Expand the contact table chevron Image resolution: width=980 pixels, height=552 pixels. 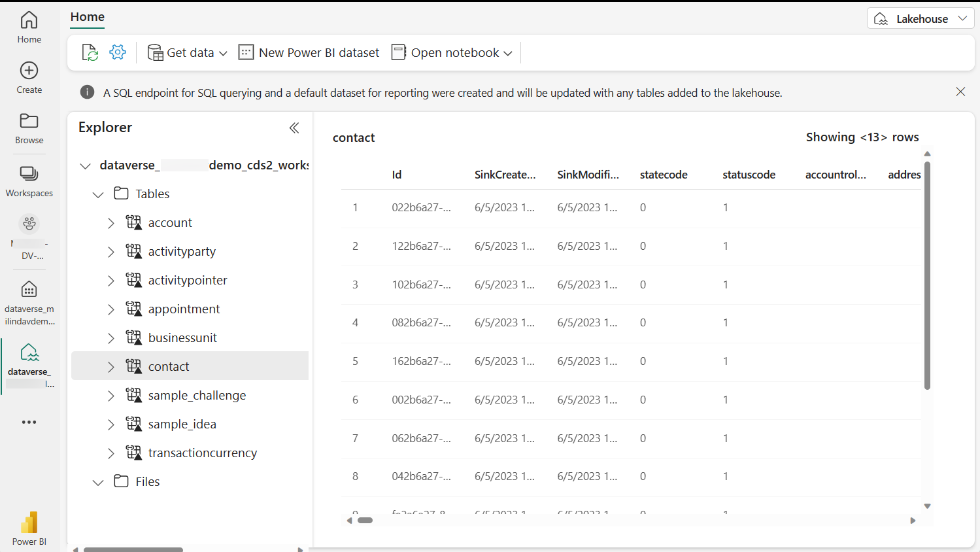pos(111,367)
